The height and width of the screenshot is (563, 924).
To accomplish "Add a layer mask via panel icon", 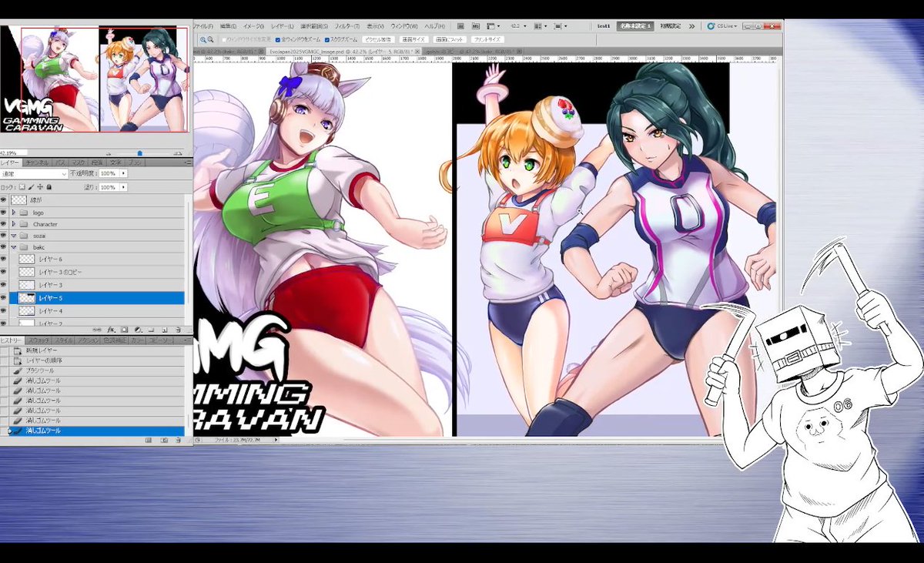I will click(123, 329).
